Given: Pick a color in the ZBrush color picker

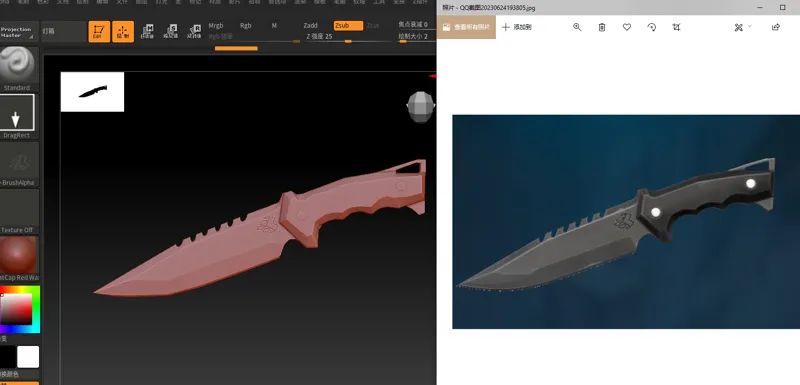Looking at the screenshot, I should point(19,310).
